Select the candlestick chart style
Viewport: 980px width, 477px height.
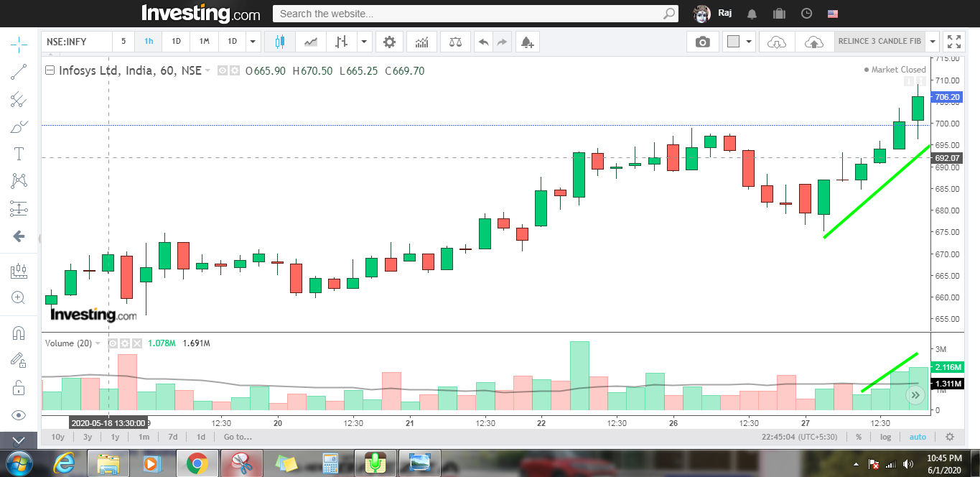point(280,42)
